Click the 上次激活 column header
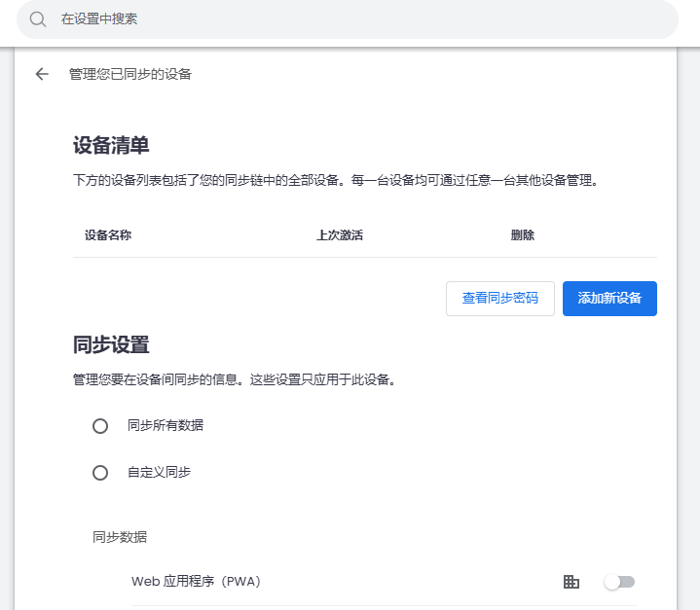The width and height of the screenshot is (700, 610). (340, 235)
